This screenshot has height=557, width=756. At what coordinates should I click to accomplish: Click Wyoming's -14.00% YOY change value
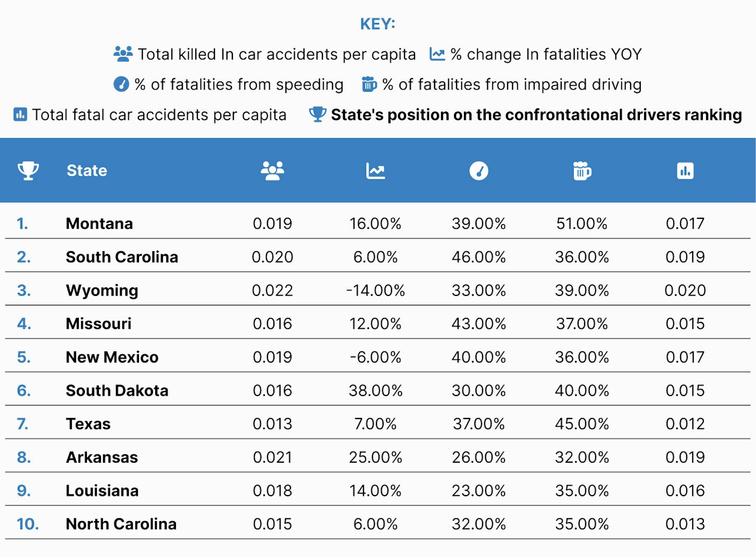[375, 290]
